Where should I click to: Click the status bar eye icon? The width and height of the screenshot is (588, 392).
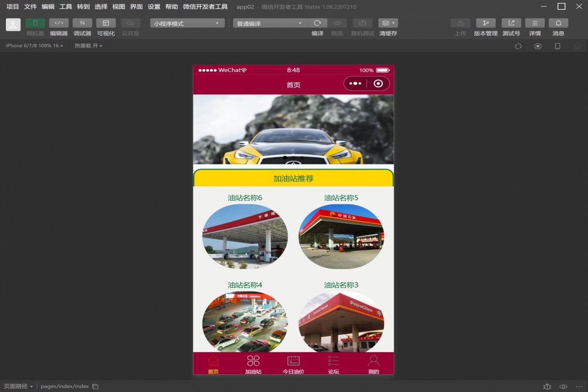tap(563, 387)
